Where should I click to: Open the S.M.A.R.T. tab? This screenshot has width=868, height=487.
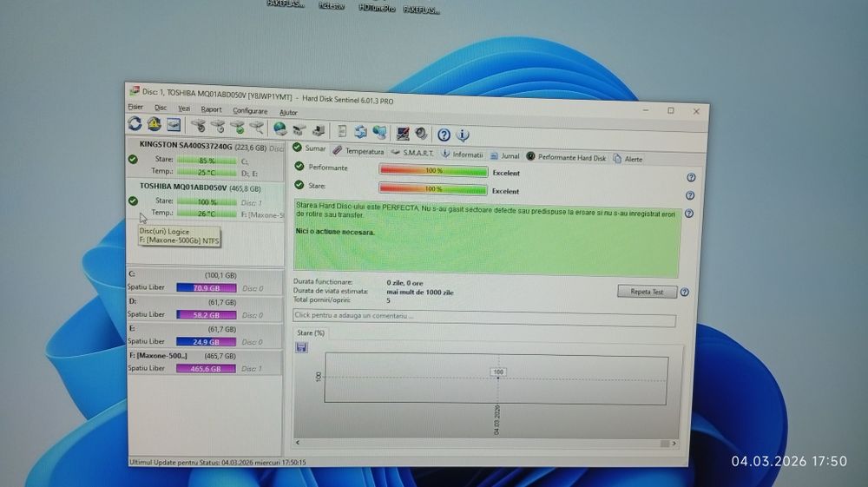pos(412,153)
